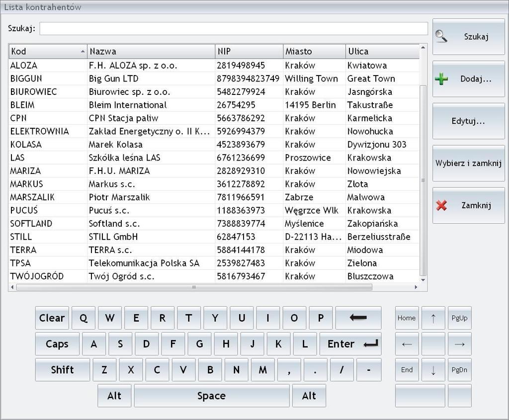Sort by NIP column header
Screen dimensions: 509x420
(249, 51)
